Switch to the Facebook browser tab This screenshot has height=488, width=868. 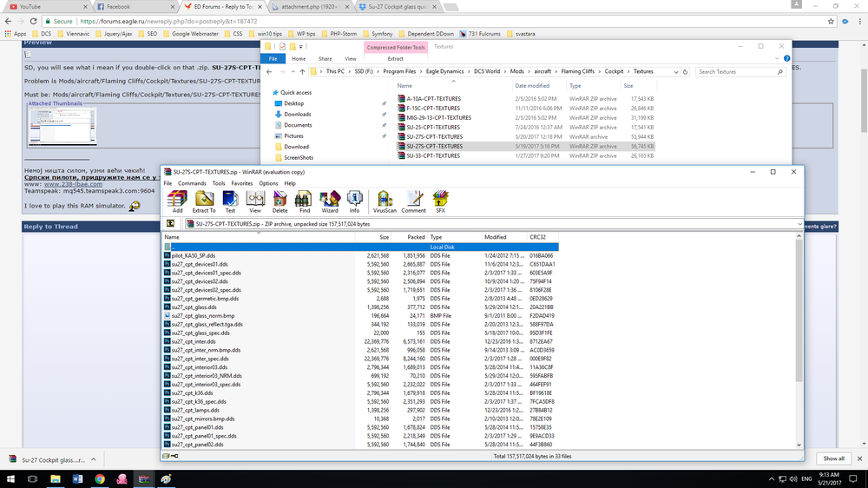[135, 7]
